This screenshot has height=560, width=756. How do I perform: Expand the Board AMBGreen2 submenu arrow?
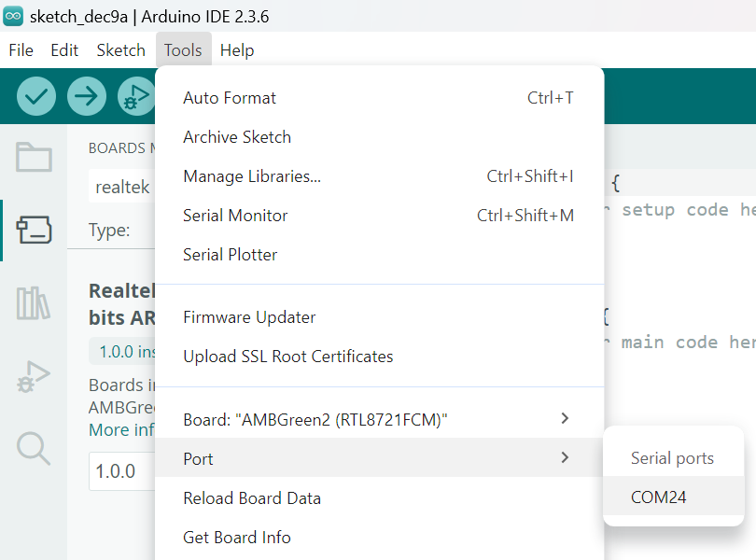click(565, 419)
